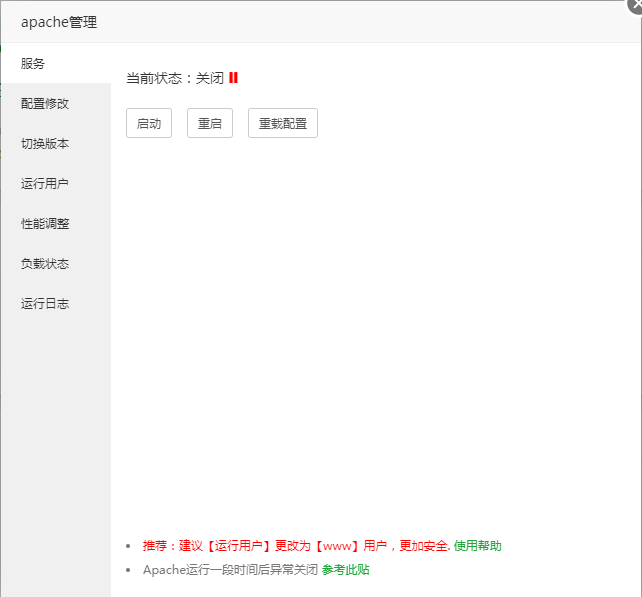This screenshot has width=642, height=597.
Task: Click the 重启 button
Action: click(x=210, y=123)
